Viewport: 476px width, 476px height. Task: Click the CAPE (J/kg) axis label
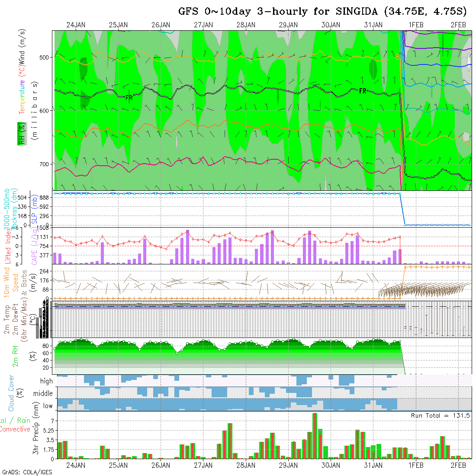[x=34, y=246]
